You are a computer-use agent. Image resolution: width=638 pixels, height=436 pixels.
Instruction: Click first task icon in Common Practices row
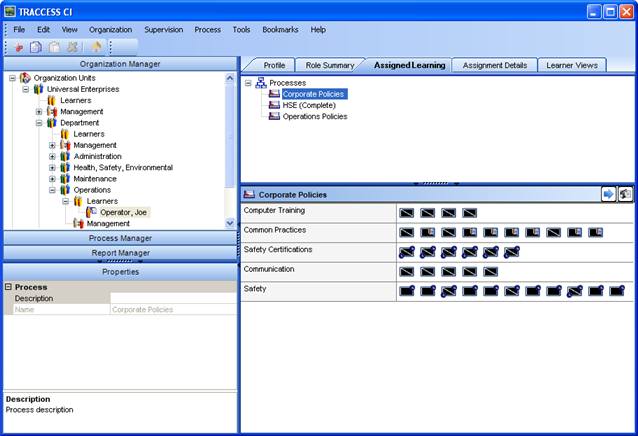(406, 232)
